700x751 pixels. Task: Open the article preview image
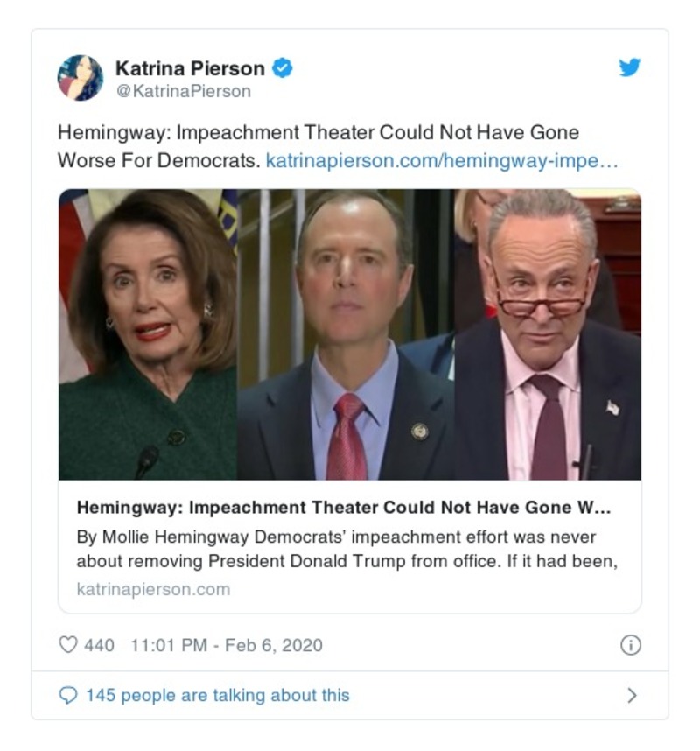[349, 334]
